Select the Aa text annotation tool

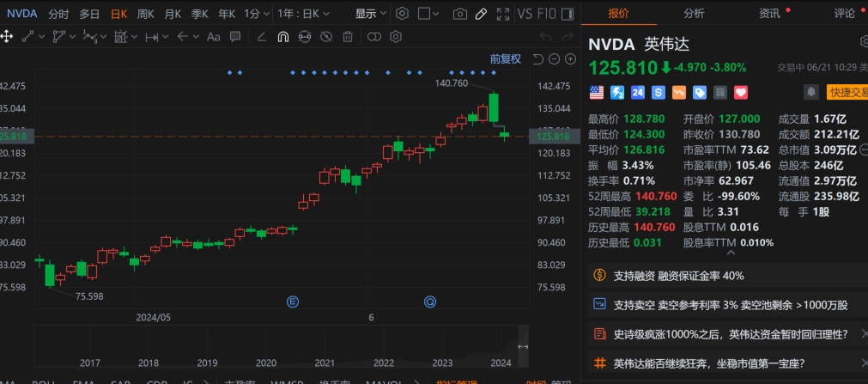[x=213, y=37]
